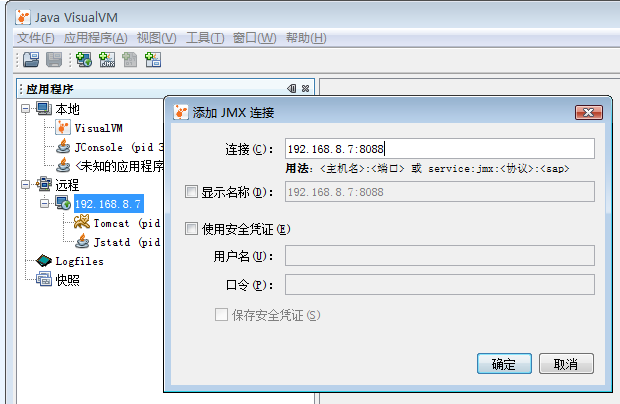Select the VisualVM tree entry
Image resolution: width=620 pixels, height=404 pixels.
coord(98,128)
